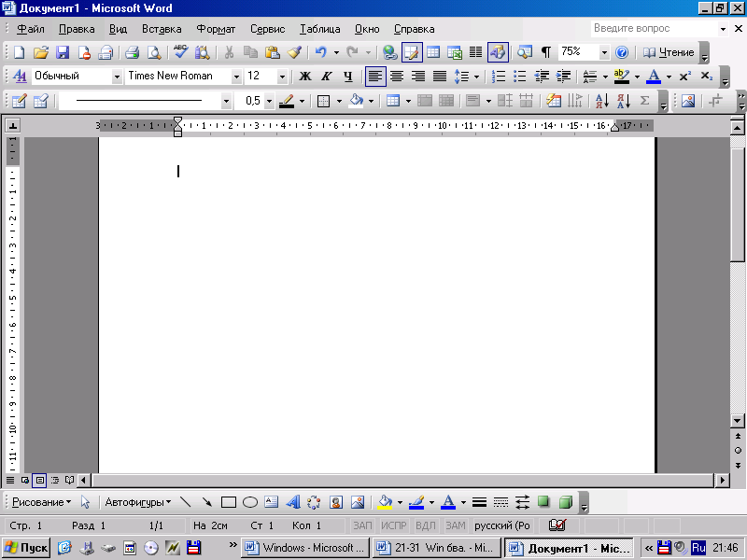747x560 pixels.
Task: Draw an oval with the Drawing toolbar
Action: [x=250, y=502]
